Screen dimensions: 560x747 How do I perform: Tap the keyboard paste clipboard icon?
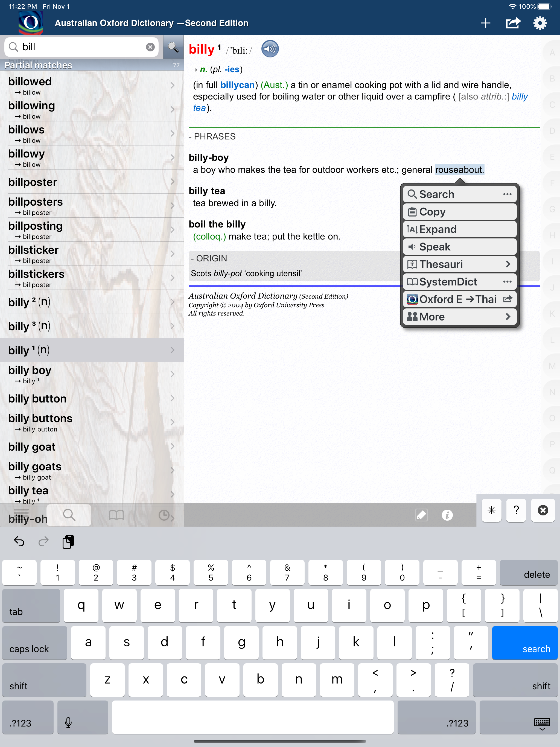point(68,542)
